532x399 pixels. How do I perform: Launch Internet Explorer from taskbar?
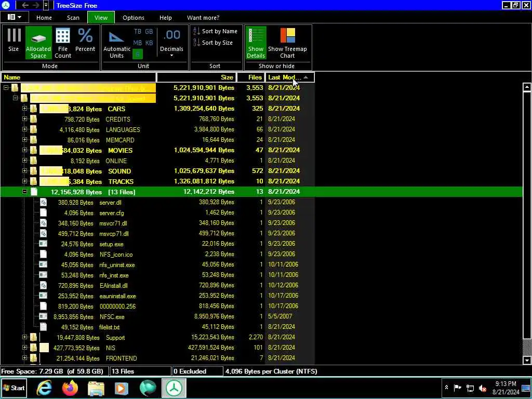(45, 388)
